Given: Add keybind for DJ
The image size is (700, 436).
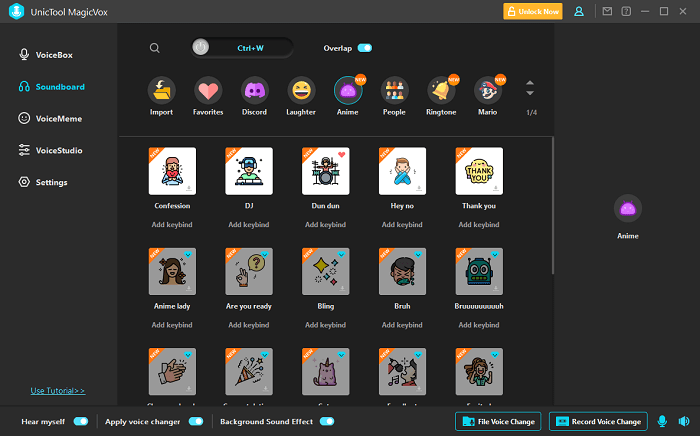Looking at the screenshot, I should 249,224.
